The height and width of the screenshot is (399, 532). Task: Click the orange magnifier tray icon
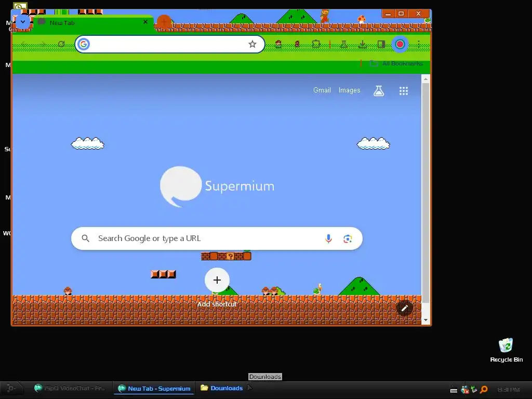pyautogui.click(x=484, y=390)
